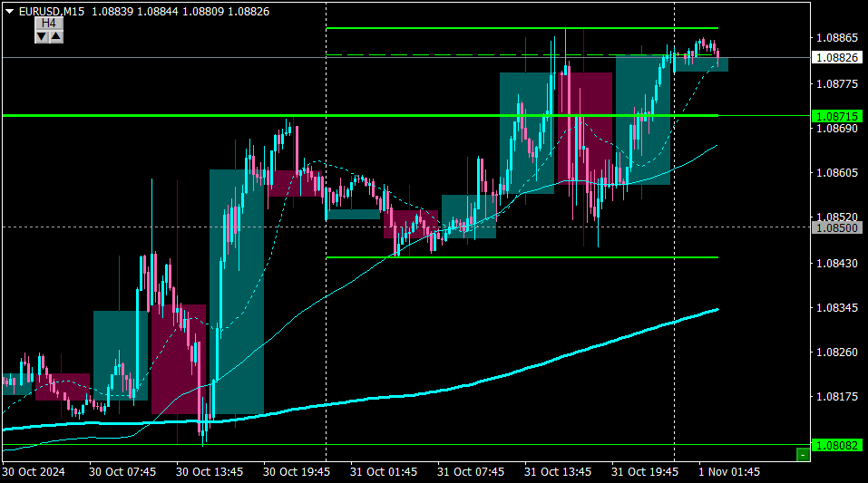The width and height of the screenshot is (868, 483).
Task: Click the 1.08865 price scale value
Action: tap(837, 38)
